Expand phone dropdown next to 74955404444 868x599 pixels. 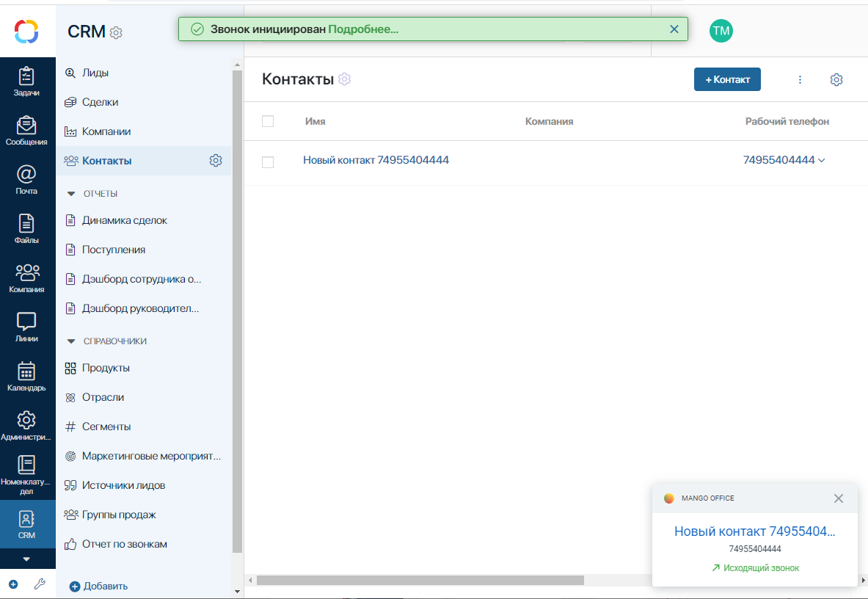pyautogui.click(x=822, y=161)
